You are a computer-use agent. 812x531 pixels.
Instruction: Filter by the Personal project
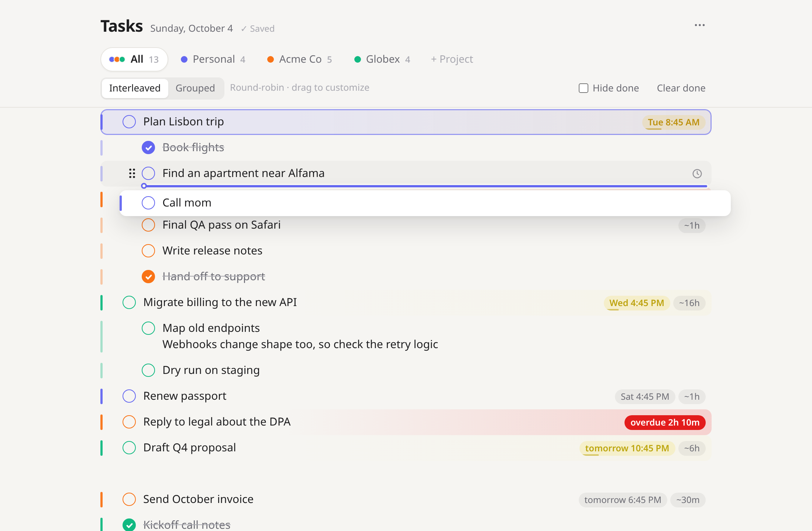[x=213, y=59]
